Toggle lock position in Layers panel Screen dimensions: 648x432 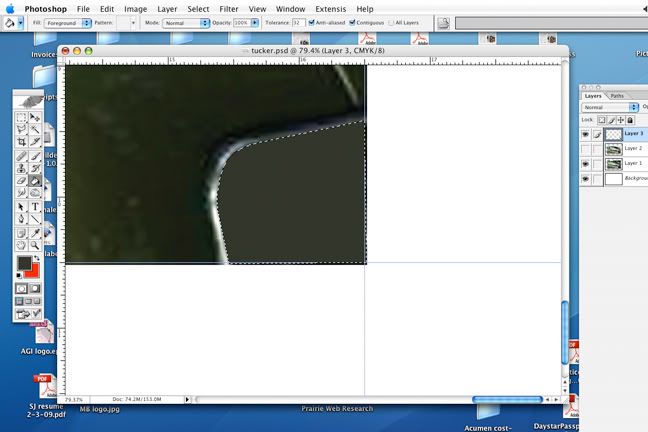point(621,120)
